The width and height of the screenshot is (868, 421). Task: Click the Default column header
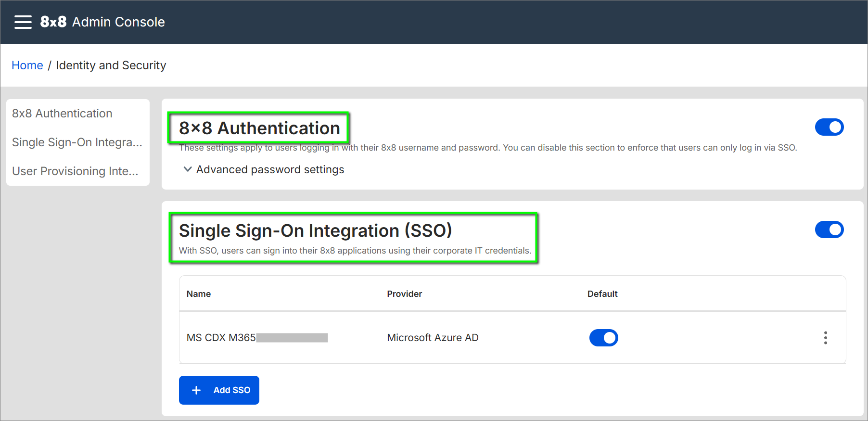click(602, 294)
